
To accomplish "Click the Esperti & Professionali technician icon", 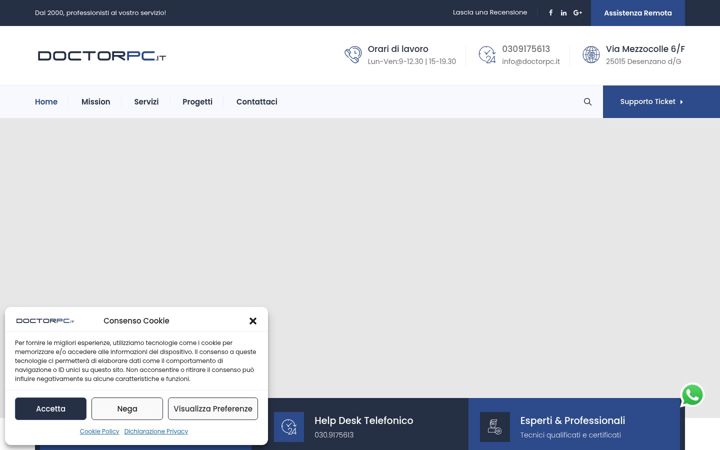I will click(x=495, y=427).
